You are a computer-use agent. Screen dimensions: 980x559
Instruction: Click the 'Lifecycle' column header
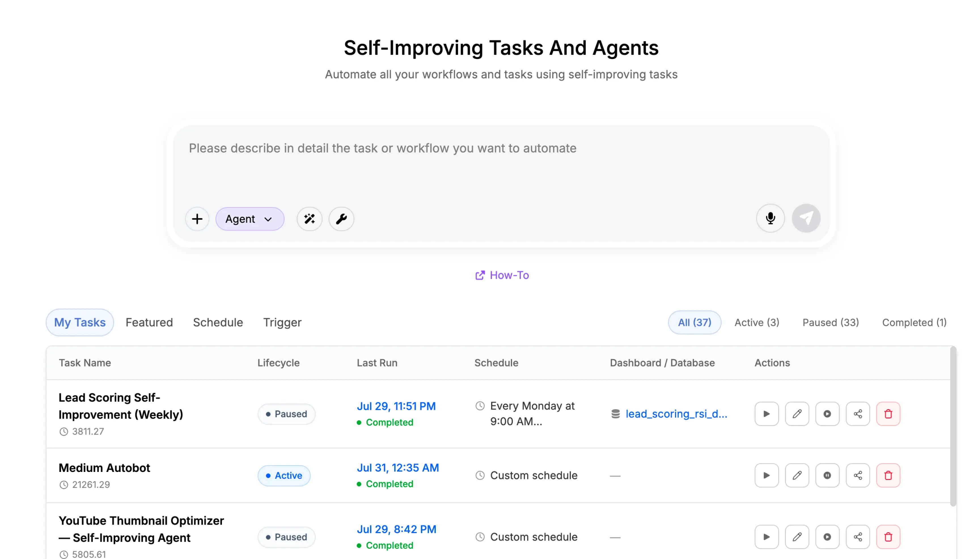pos(278,363)
